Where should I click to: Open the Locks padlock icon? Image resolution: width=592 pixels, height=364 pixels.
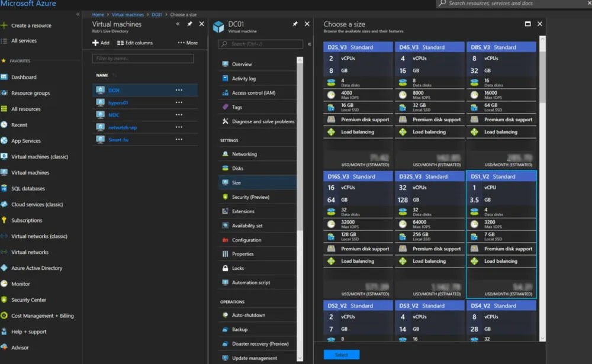click(x=226, y=268)
